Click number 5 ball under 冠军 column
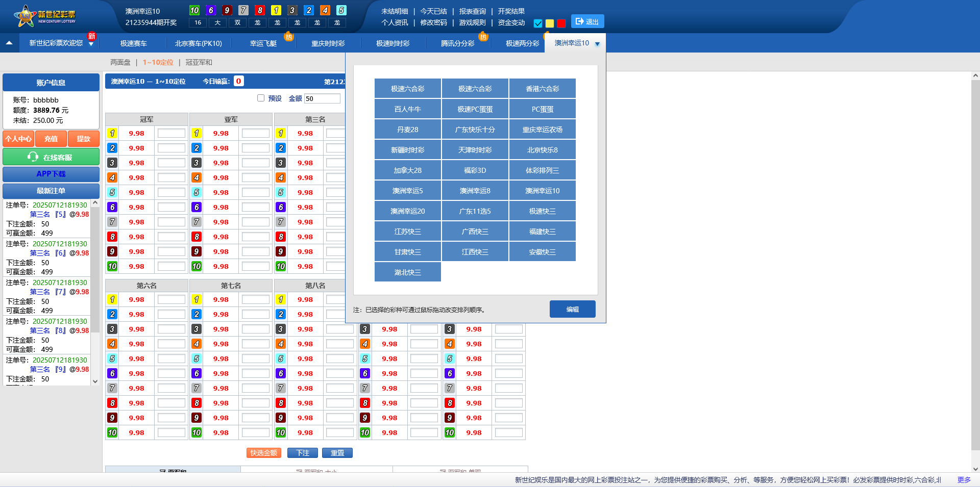 pos(112,193)
